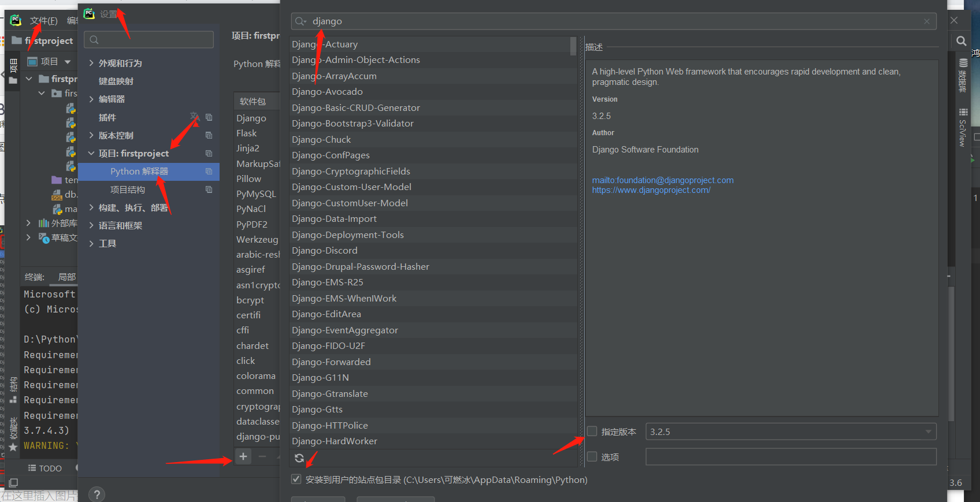
Task: Click copy icon next to 插件
Action: [x=209, y=117]
